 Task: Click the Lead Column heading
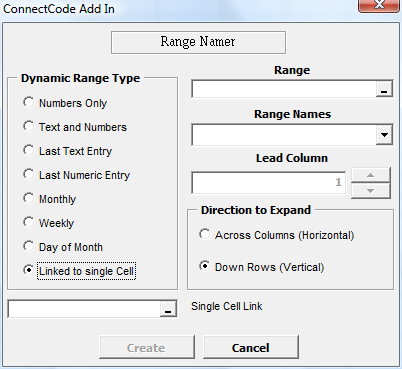pyautogui.click(x=292, y=158)
